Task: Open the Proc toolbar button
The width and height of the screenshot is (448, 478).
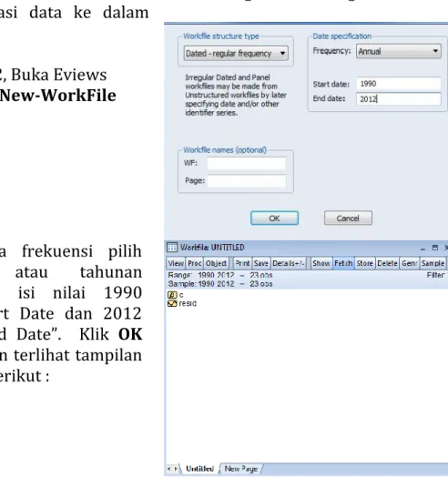Action: pos(194,263)
